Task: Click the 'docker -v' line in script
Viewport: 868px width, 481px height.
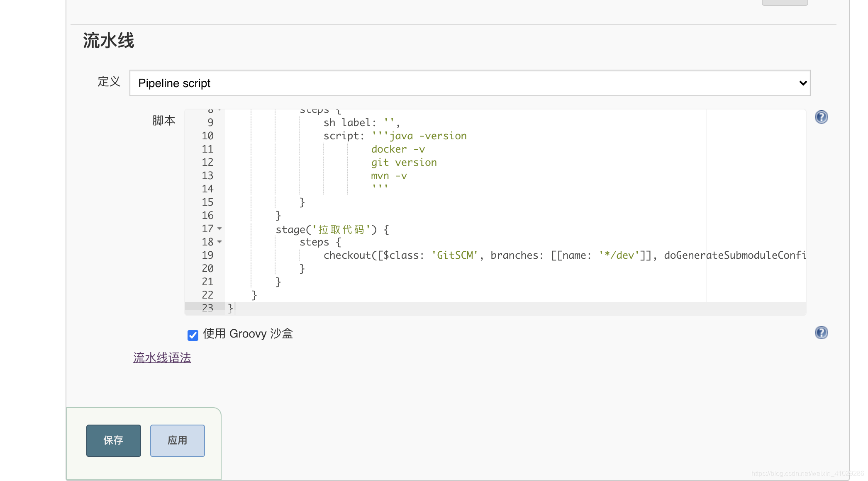Action: click(x=398, y=149)
